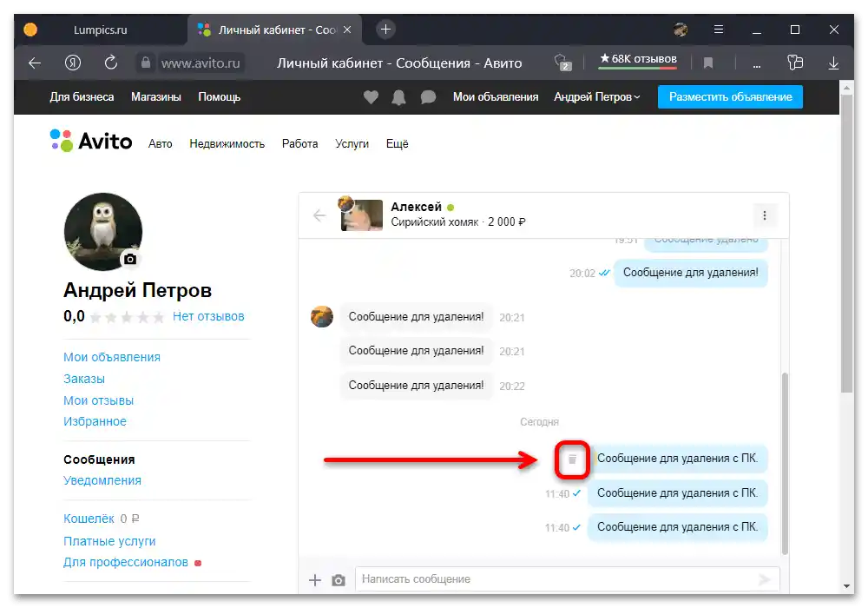Attach a file with the plus icon

click(x=315, y=579)
